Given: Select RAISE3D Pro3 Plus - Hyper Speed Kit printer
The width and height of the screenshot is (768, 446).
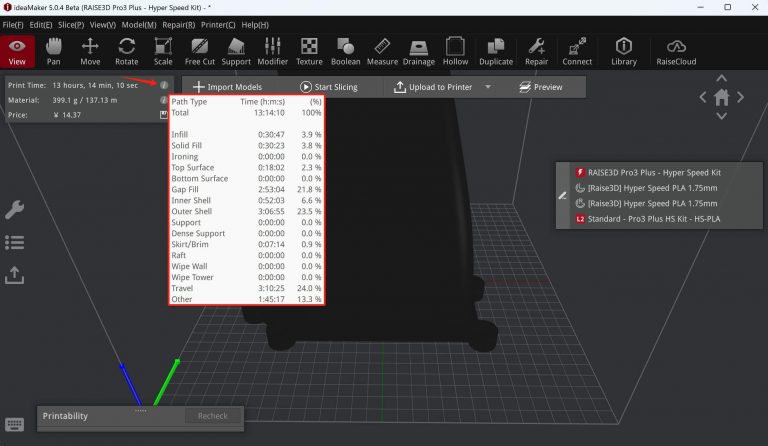Looking at the screenshot, I should [x=654, y=172].
